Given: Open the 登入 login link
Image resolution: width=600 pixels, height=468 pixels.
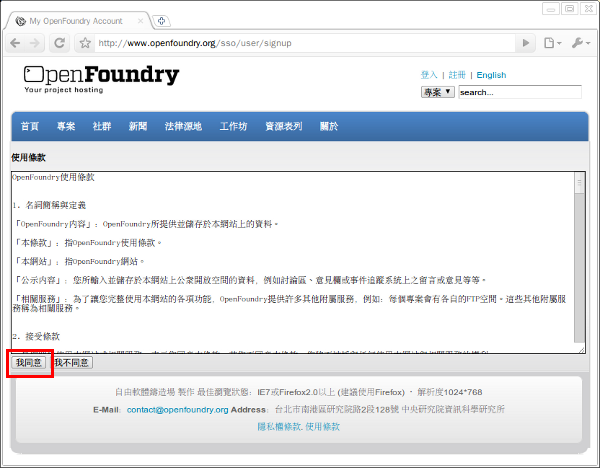Looking at the screenshot, I should tap(429, 75).
